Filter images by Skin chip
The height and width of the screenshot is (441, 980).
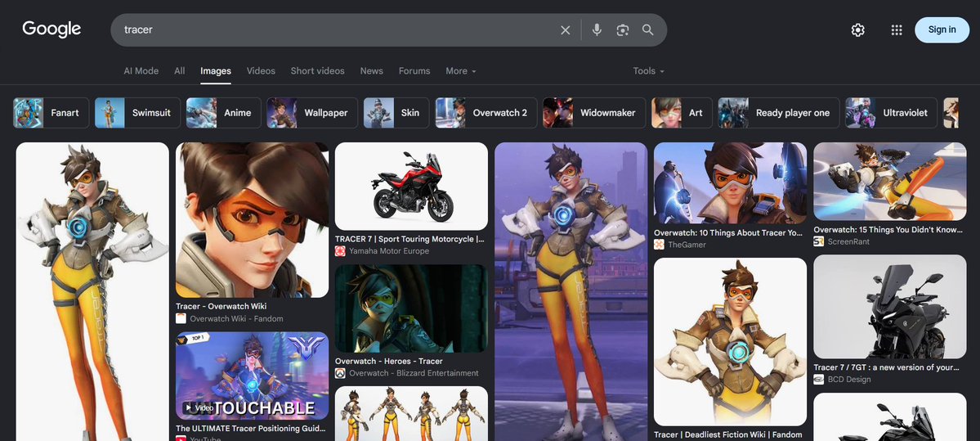pos(396,113)
